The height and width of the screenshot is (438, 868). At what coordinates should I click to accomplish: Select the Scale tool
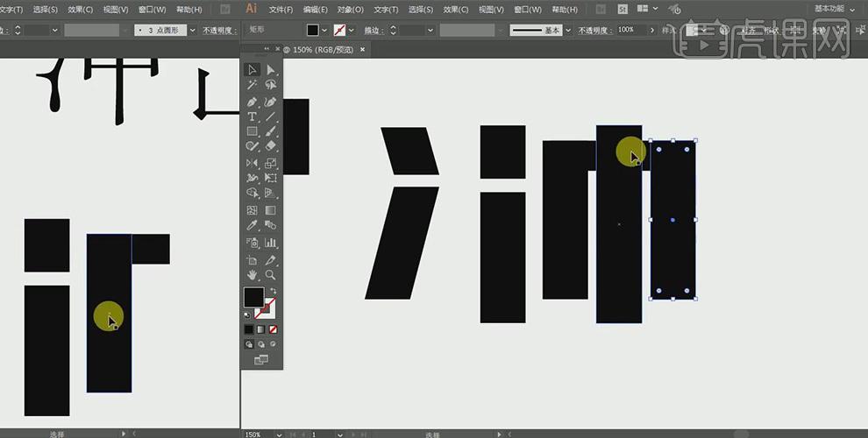(270, 163)
